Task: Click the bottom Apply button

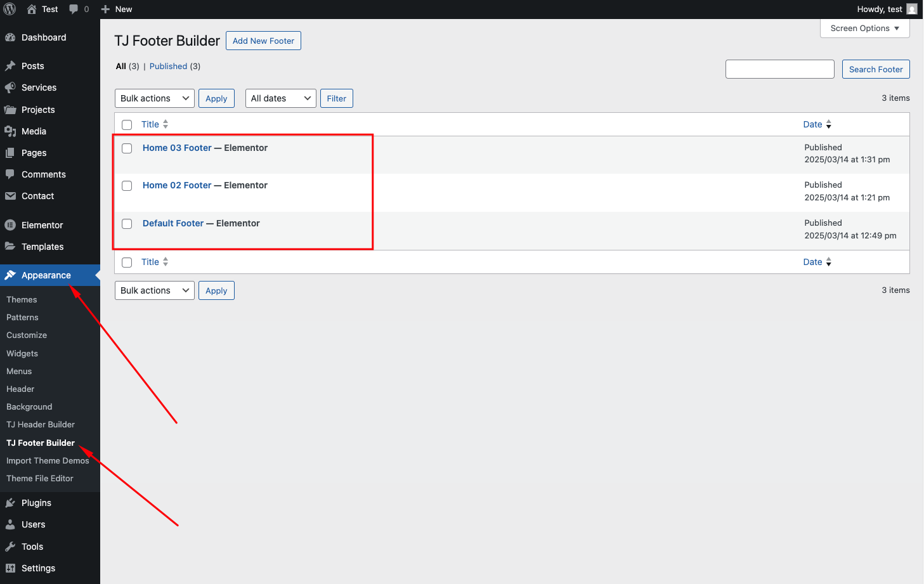Action: tap(216, 290)
